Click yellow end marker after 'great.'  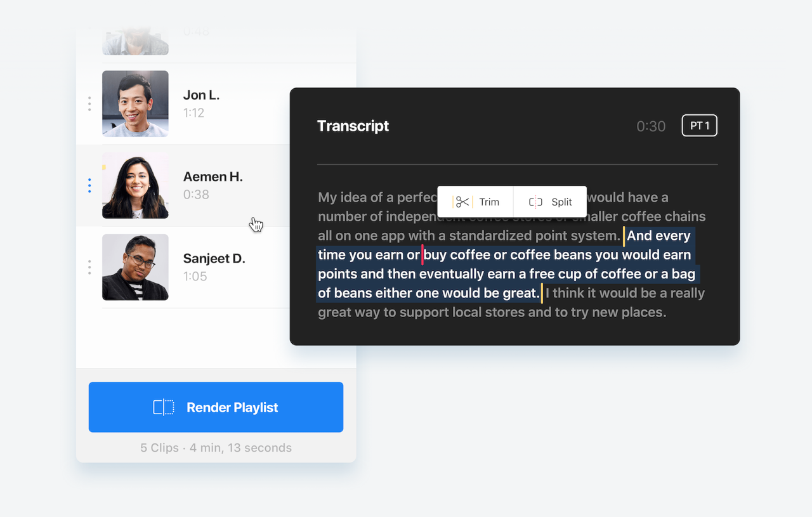click(x=542, y=293)
